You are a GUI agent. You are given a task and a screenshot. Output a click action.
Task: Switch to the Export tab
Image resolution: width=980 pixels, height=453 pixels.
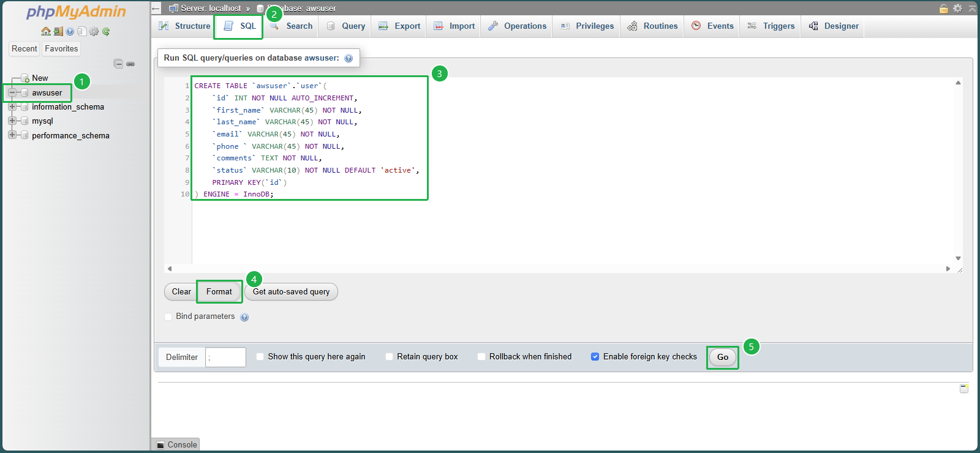[399, 26]
